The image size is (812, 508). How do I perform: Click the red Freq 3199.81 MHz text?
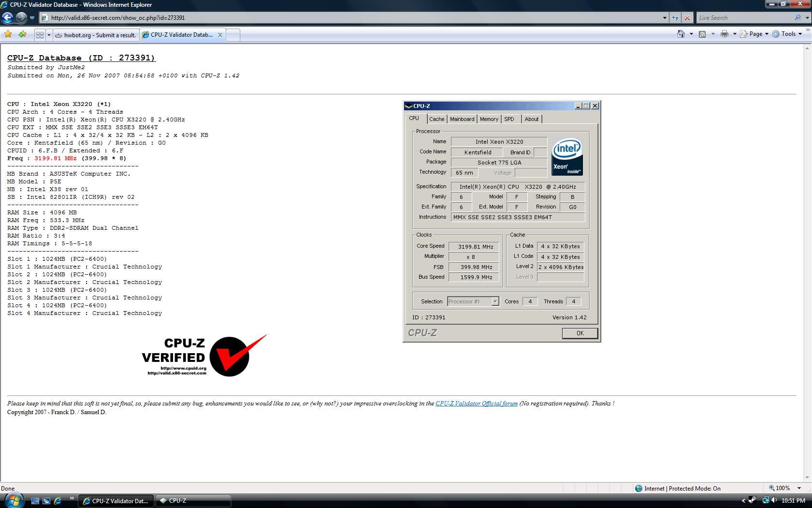point(56,158)
